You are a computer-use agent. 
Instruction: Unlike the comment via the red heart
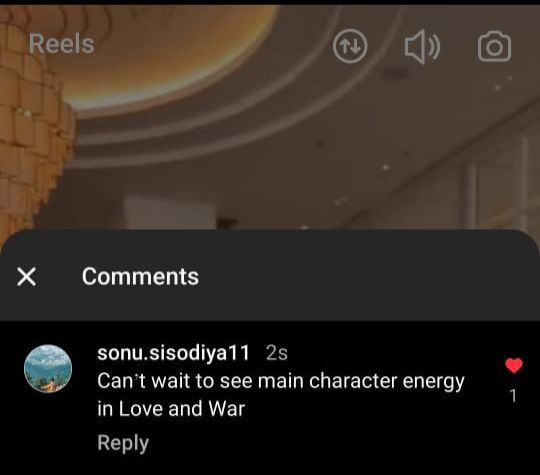coord(514,365)
